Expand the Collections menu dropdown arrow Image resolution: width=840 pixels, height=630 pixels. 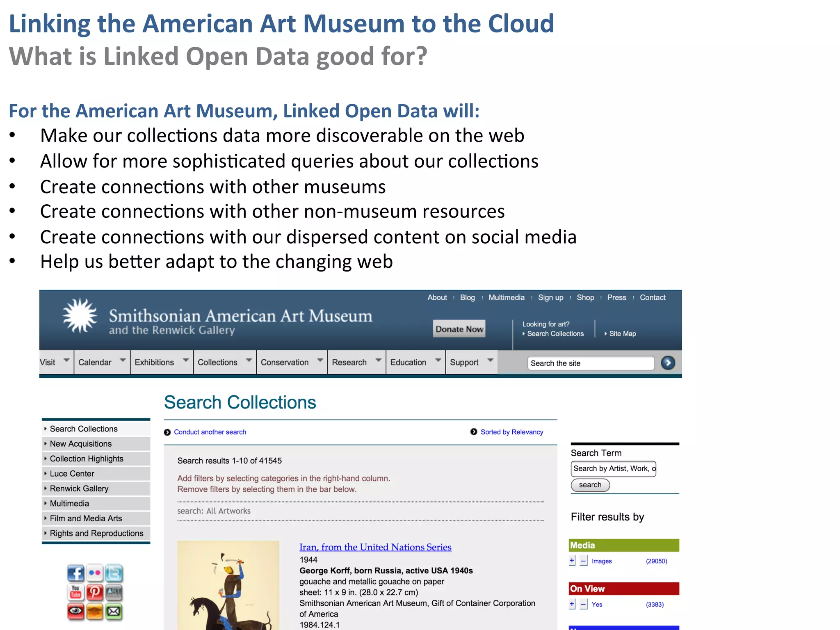click(x=249, y=361)
